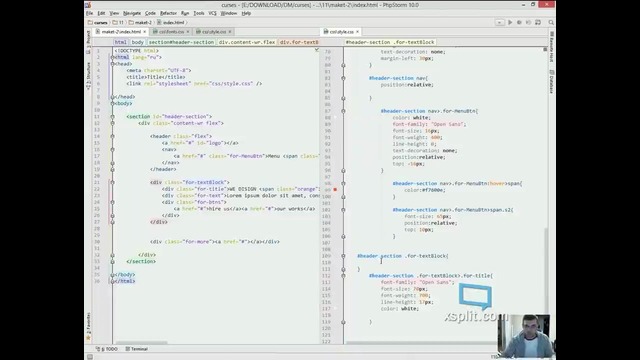Click style.css editor horizontal scrollbar
Viewport: 640px width, 360px height.
point(422,343)
